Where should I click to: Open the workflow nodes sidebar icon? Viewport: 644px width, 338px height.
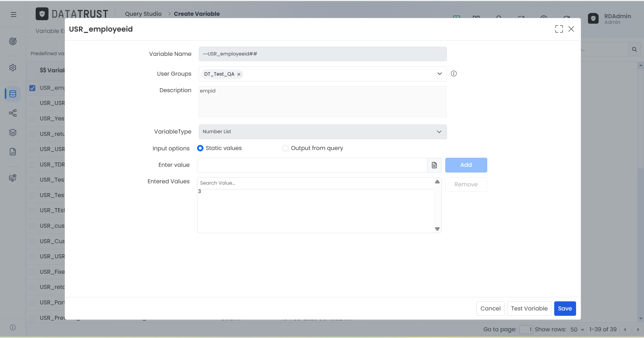click(x=13, y=113)
